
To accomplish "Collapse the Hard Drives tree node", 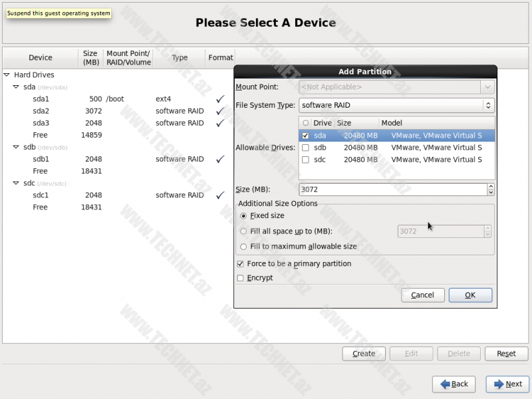I will tap(7, 75).
